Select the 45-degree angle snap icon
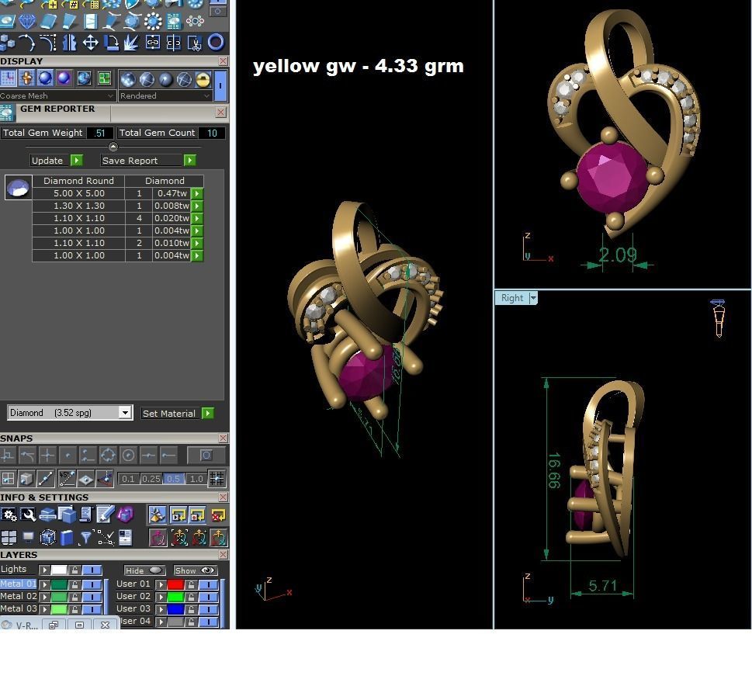The height and width of the screenshot is (700, 752). click(x=67, y=478)
